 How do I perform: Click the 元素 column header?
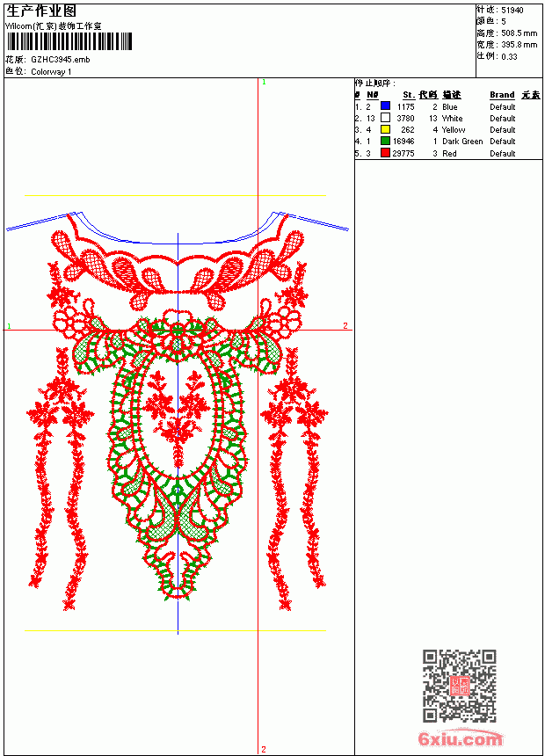click(531, 95)
